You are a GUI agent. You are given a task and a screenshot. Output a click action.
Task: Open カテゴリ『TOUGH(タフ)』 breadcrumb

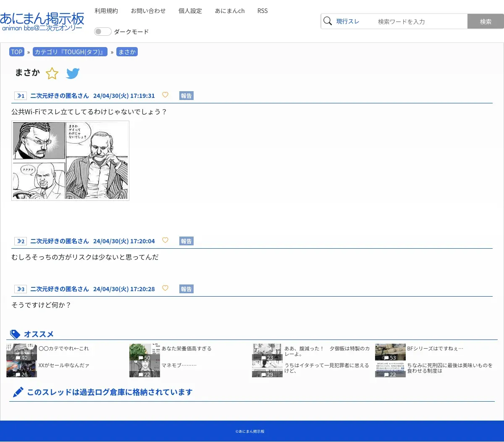pos(70,52)
